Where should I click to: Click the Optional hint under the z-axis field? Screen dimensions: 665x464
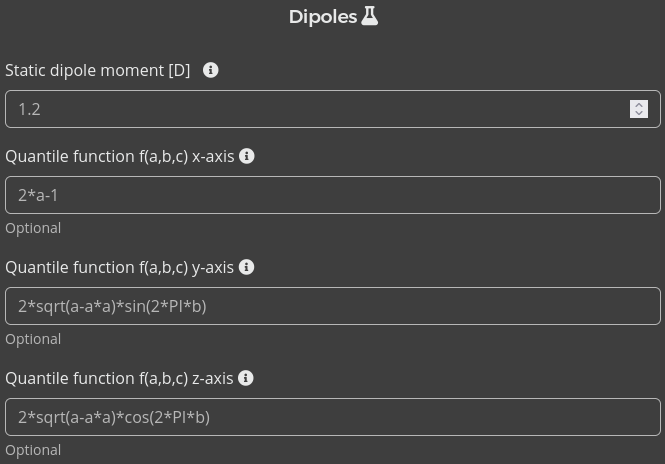tap(33, 450)
